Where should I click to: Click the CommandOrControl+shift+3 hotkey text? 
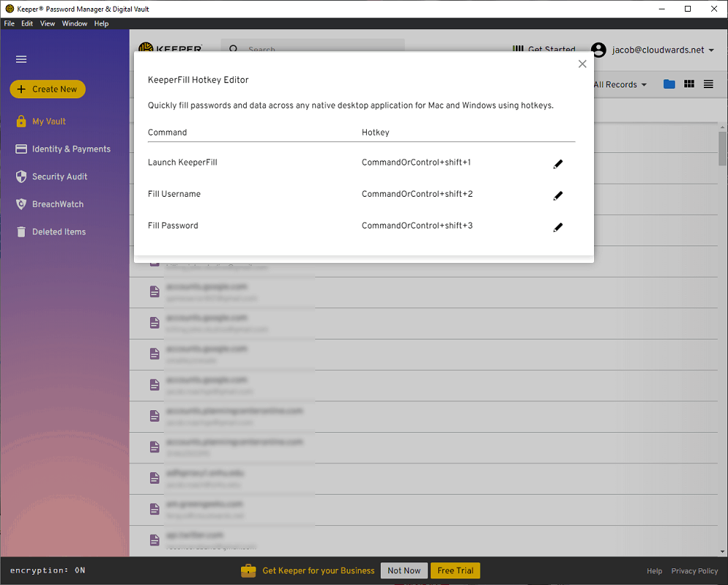(417, 225)
